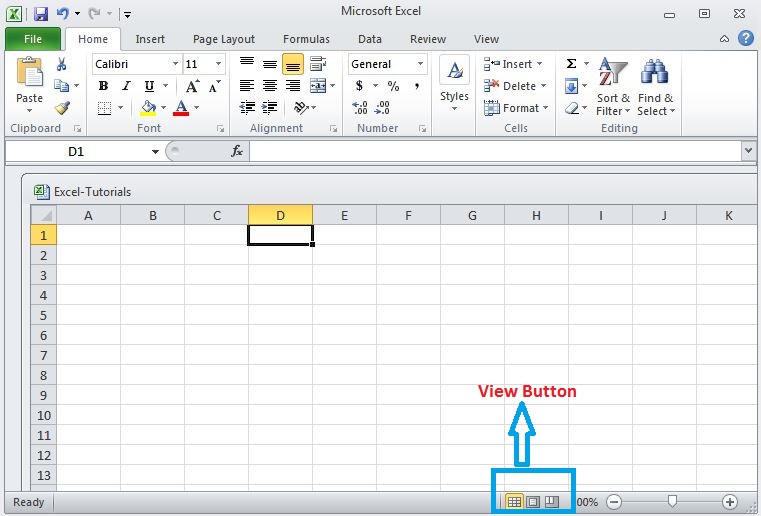This screenshot has width=761, height=516.
Task: Toggle Wrap Text
Action: [x=318, y=64]
